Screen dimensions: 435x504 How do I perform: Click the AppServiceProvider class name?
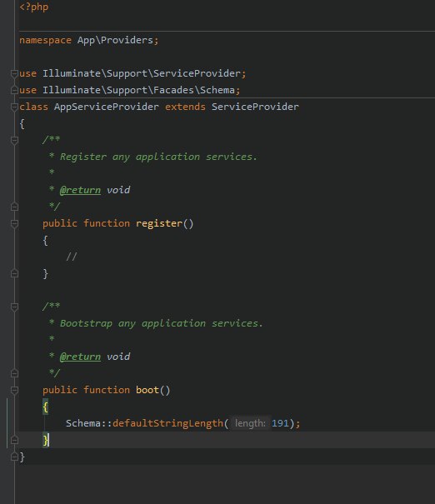click(x=107, y=107)
